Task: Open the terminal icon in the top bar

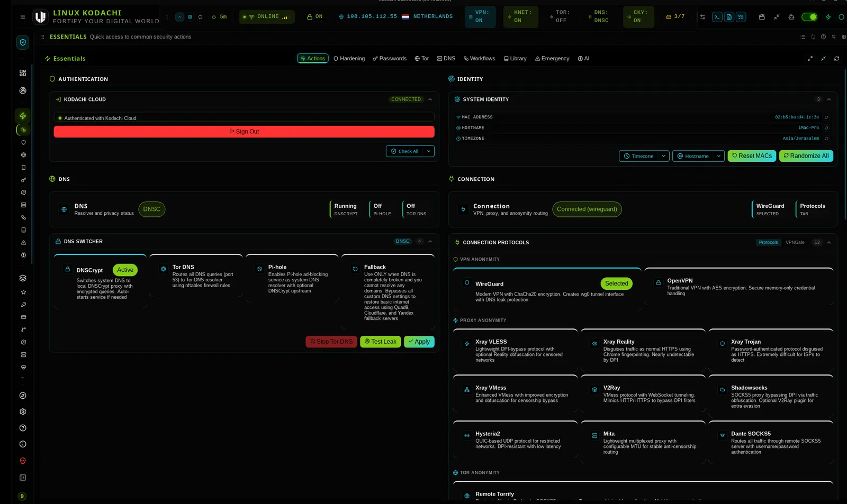Action: (717, 17)
